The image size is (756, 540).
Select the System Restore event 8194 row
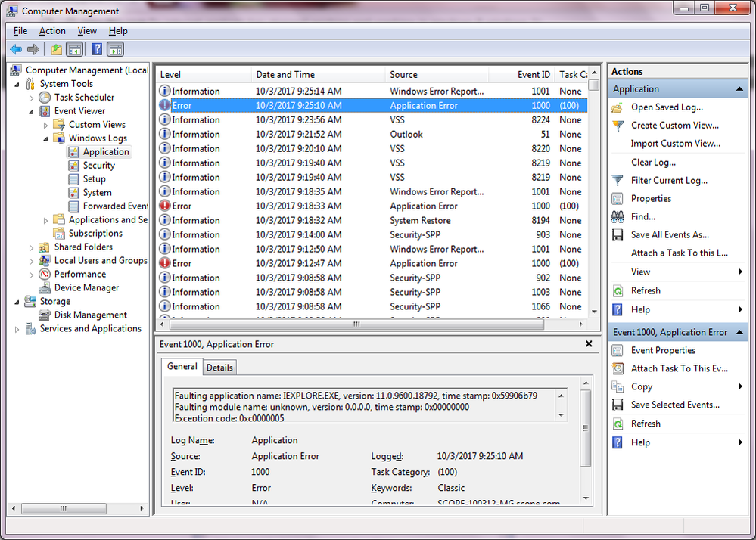372,220
